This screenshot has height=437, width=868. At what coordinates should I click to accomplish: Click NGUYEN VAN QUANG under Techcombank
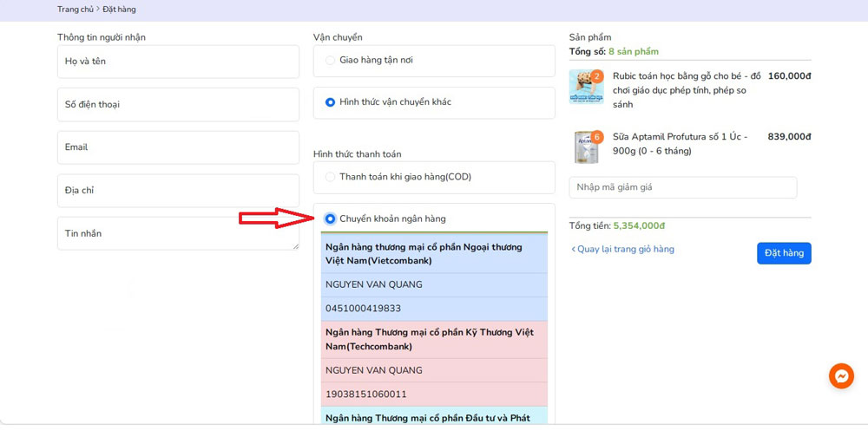coord(373,370)
